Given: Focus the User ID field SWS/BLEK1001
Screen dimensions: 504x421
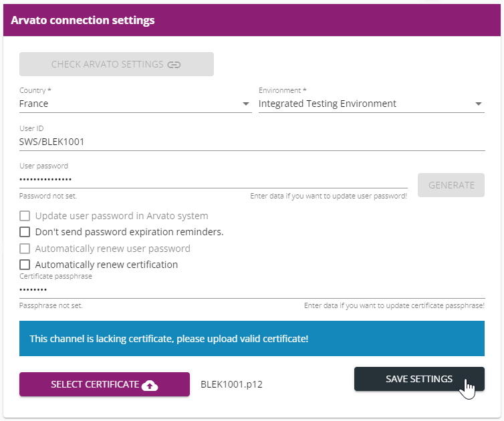Looking at the screenshot, I should [252, 142].
